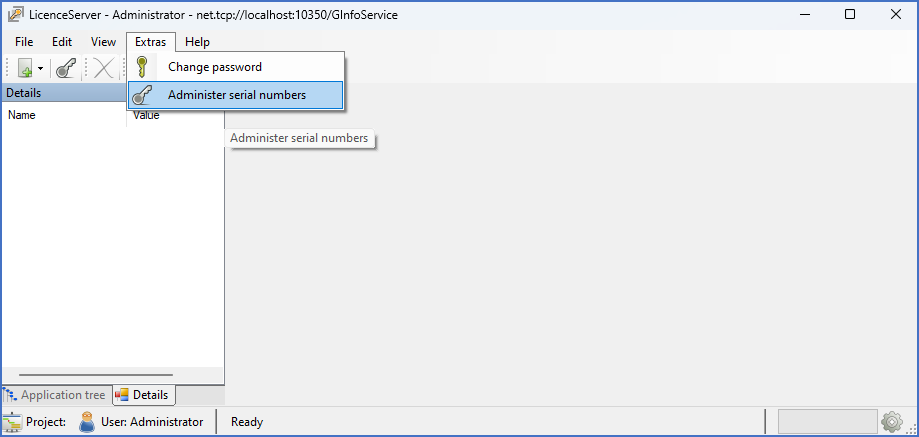Select Administer serial numbers menu entry
The height and width of the screenshot is (437, 919).
[x=236, y=95]
